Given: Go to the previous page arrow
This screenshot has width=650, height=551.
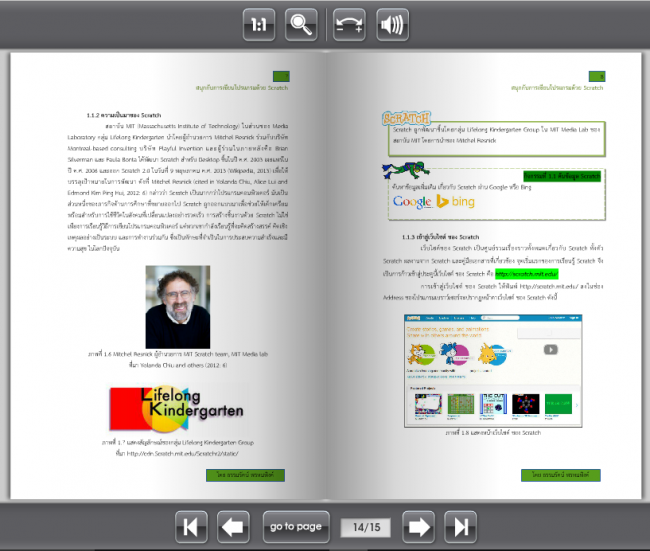Looking at the screenshot, I should point(233,527).
